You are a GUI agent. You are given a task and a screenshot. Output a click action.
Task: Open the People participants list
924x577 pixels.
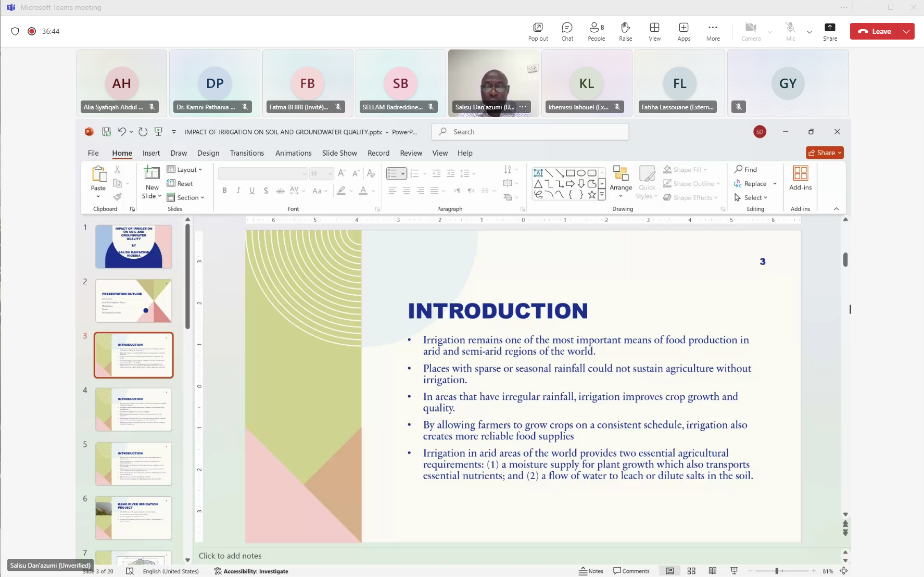pyautogui.click(x=596, y=31)
